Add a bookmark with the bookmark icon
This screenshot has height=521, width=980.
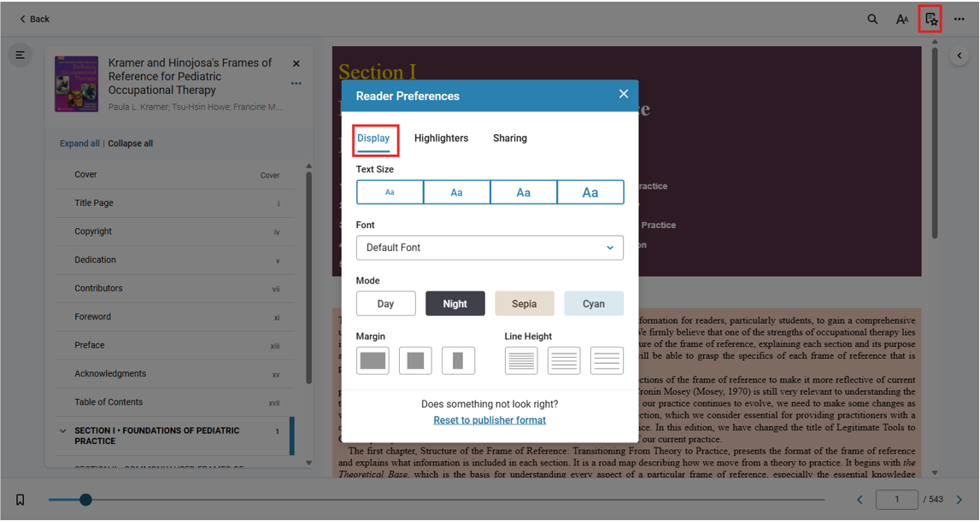point(20,500)
